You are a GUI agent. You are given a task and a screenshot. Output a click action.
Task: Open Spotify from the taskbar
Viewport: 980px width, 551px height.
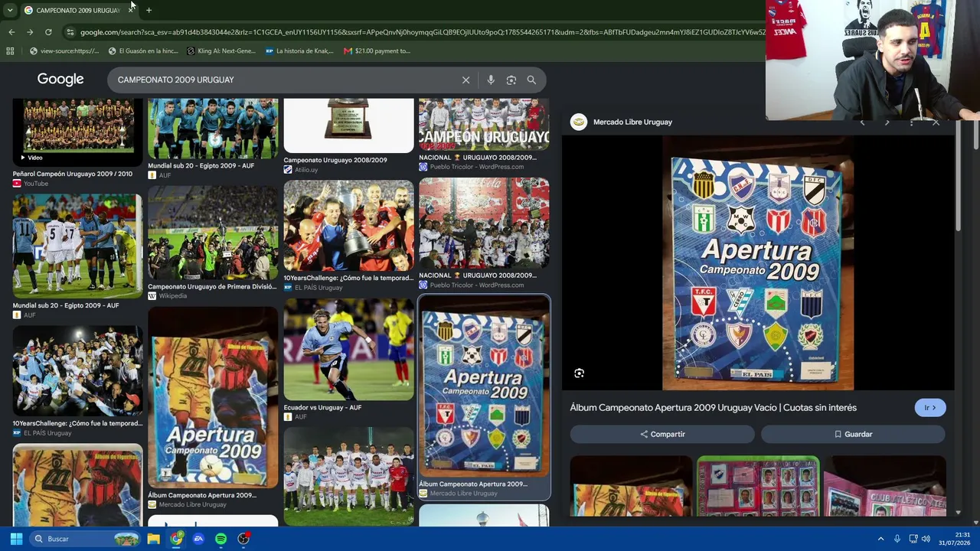pyautogui.click(x=221, y=539)
